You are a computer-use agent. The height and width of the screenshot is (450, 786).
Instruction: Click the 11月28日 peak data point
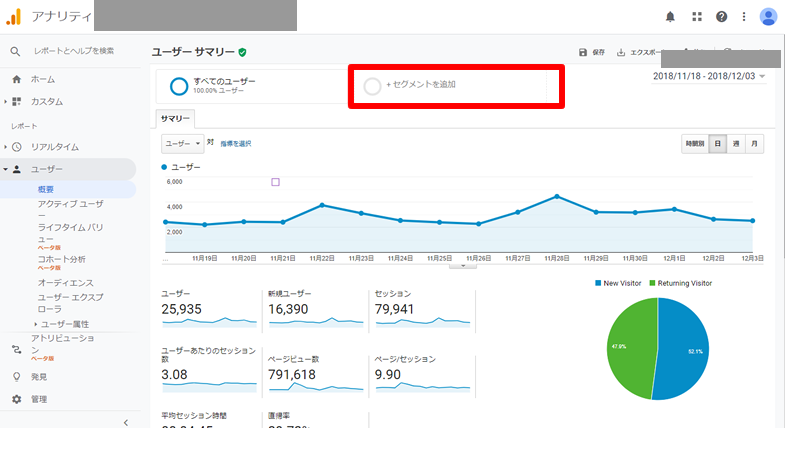tap(557, 196)
